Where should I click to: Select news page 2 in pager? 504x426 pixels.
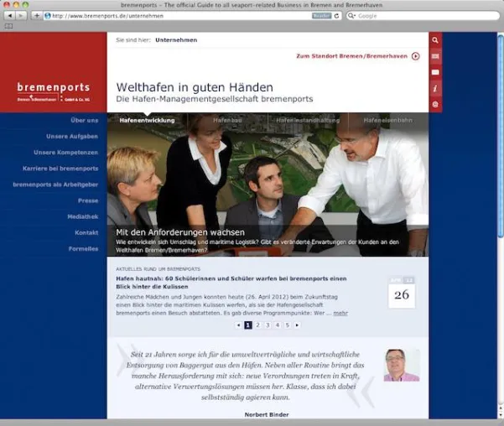(x=257, y=325)
